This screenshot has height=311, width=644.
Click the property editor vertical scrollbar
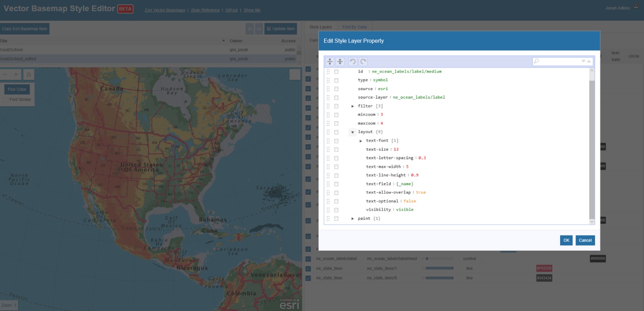pos(592,146)
